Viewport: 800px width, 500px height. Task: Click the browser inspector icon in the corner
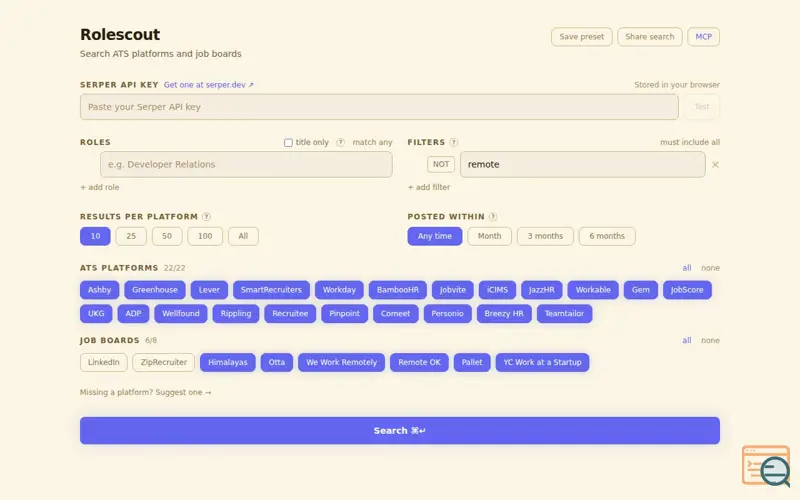click(766, 466)
